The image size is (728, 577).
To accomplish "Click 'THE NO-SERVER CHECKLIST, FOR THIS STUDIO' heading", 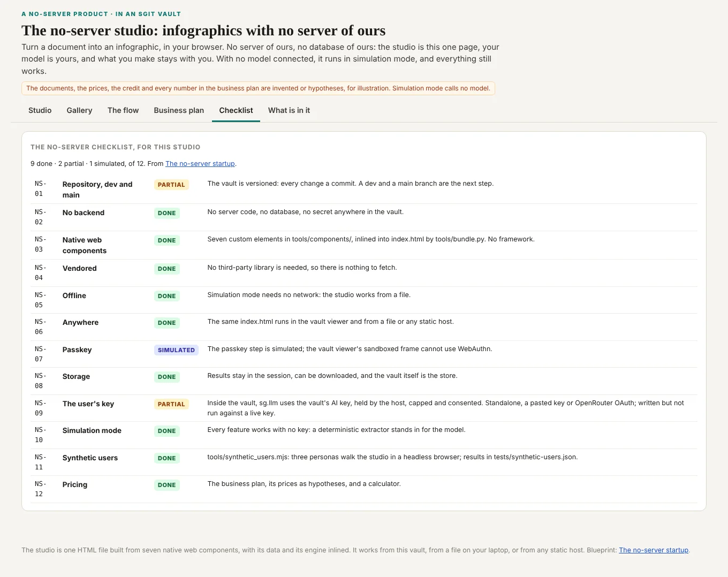I will click(116, 147).
